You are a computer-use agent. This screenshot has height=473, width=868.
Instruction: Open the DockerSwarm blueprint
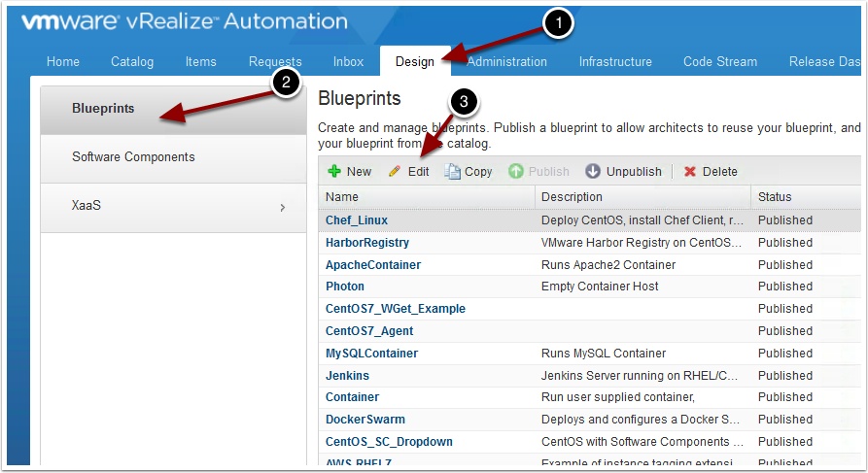point(365,420)
